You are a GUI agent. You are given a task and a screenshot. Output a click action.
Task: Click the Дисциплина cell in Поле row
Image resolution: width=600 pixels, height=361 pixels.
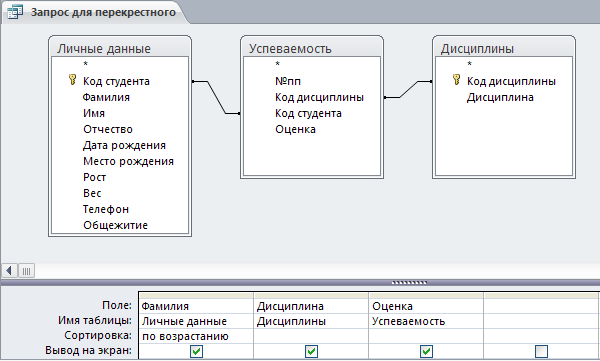311,306
